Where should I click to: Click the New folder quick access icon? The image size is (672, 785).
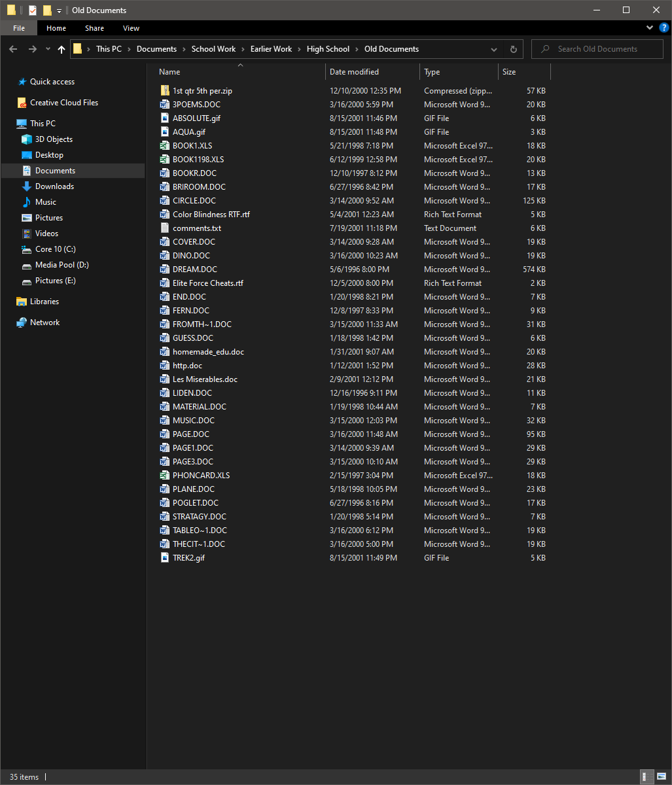coord(47,10)
